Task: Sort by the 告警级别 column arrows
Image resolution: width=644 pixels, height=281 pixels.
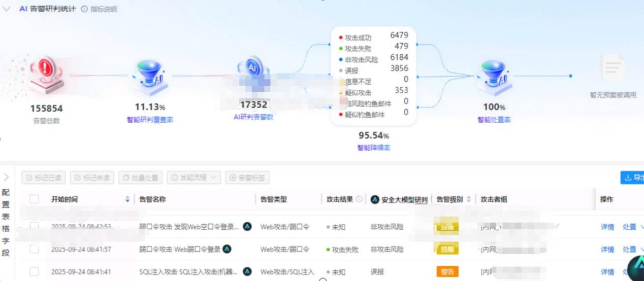Action: [x=469, y=199]
